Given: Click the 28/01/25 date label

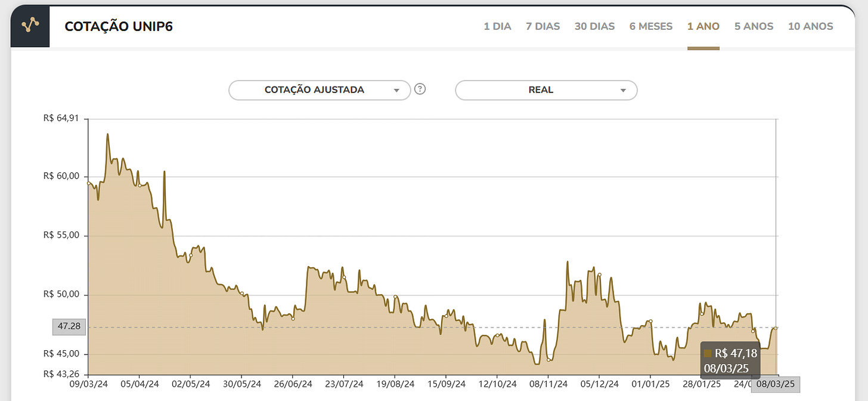Looking at the screenshot, I should [702, 384].
